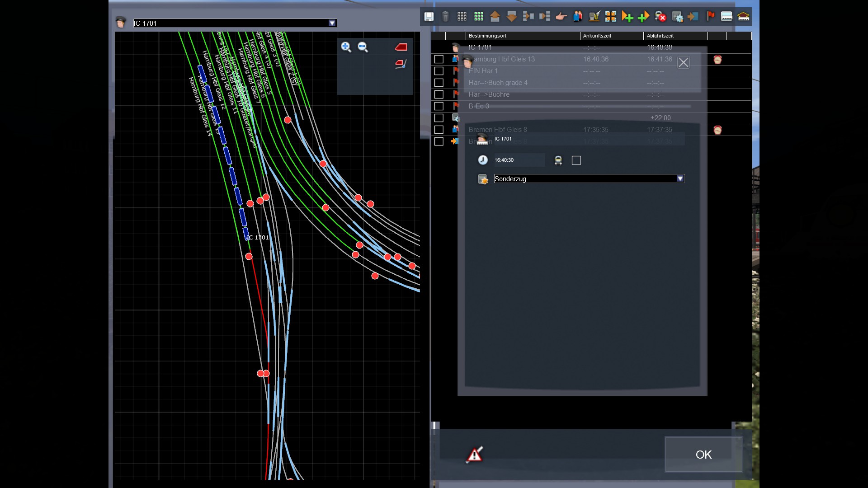Expand the Sonderzug dropdown arrow
Image resolution: width=868 pixels, height=488 pixels.
680,178
